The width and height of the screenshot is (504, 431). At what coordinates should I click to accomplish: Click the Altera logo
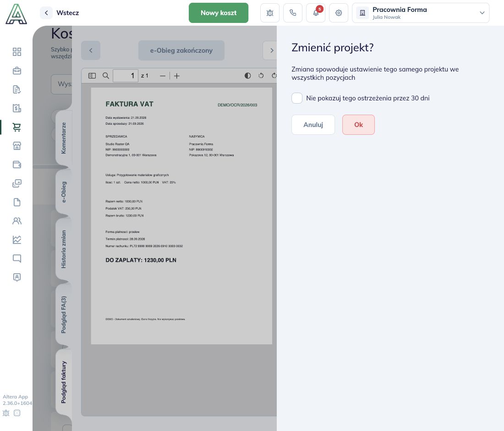(x=16, y=14)
